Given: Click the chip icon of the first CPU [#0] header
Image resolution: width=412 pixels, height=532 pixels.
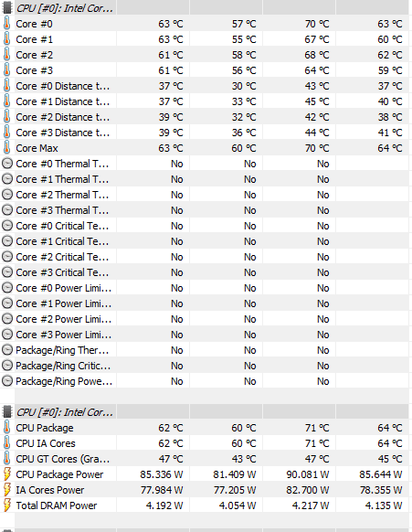Looking at the screenshot, I should [x=7, y=8].
